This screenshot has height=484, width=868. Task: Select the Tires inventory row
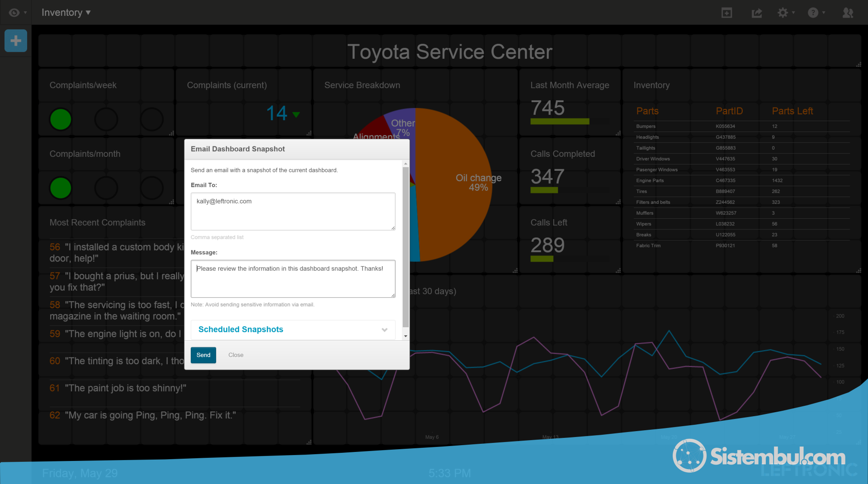742,192
